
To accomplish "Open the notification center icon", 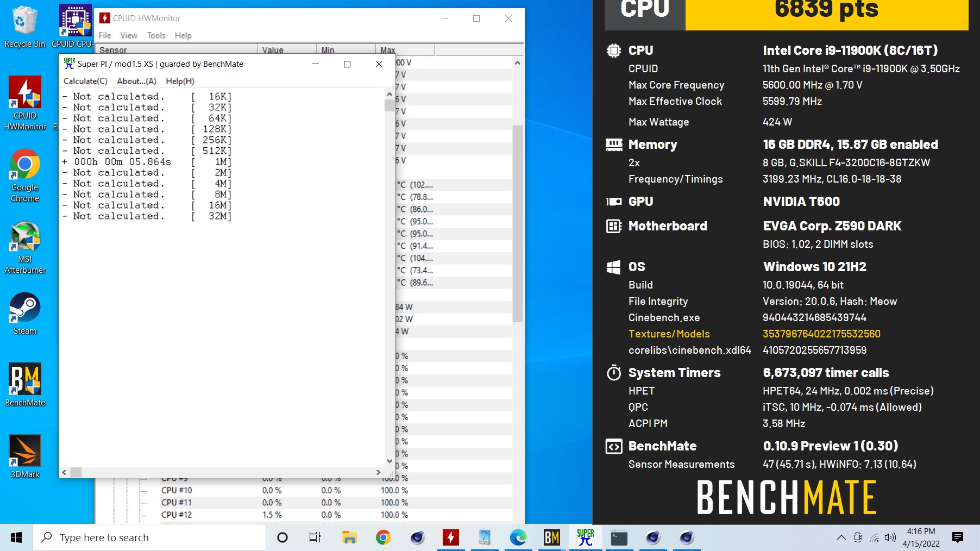I will (x=958, y=537).
